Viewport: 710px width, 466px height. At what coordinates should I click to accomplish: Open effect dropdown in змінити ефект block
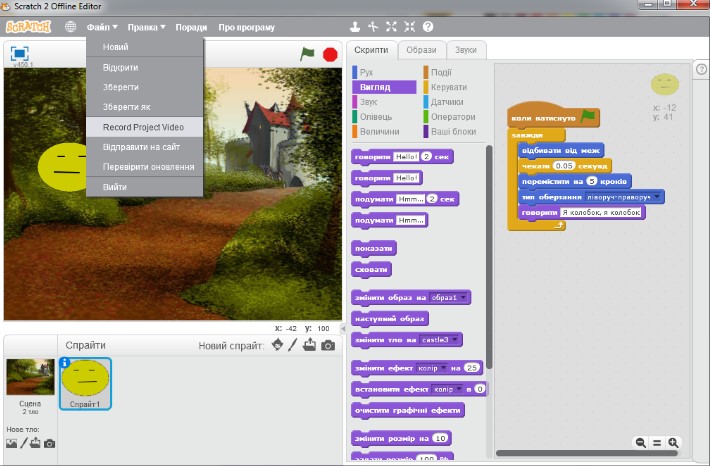pos(432,368)
